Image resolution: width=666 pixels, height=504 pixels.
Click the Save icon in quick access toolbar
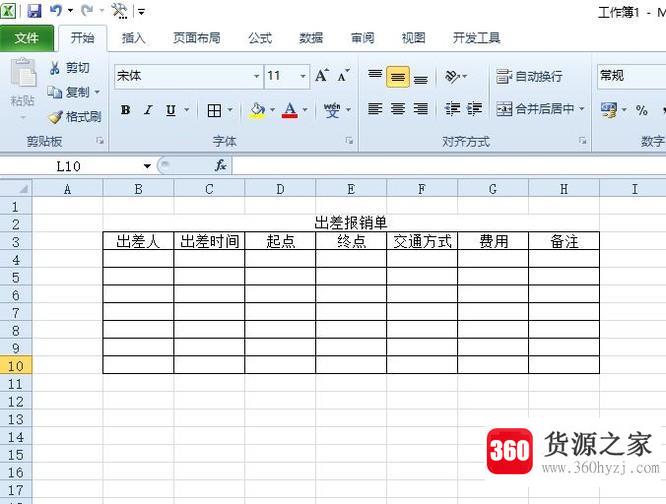[34, 11]
